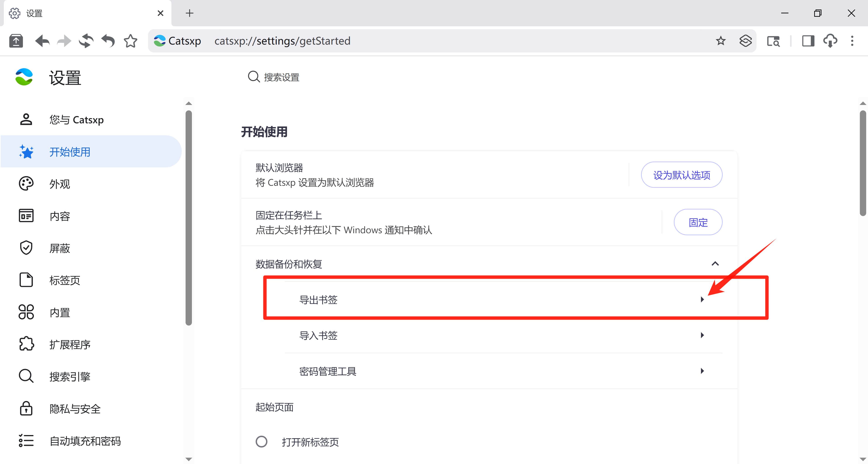Click the 设为默认选项 button
This screenshot has width=868, height=464.
[681, 175]
